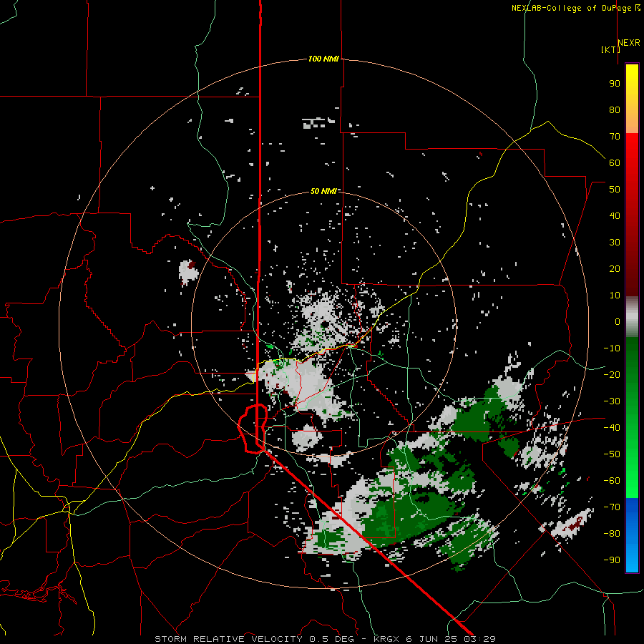Click the -20 value on the velocity scale
Viewport: 644px width, 644px height.
(612, 374)
